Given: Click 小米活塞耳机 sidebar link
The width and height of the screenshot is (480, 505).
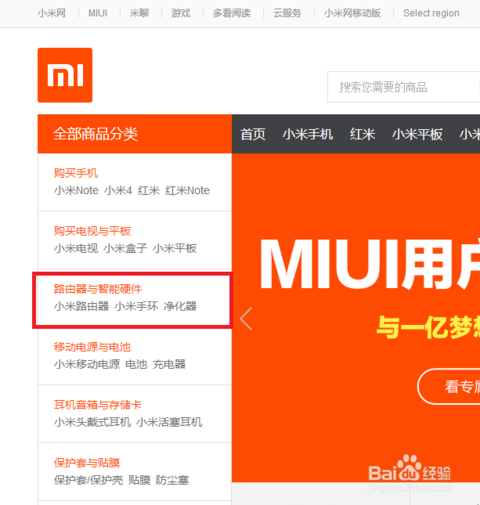Looking at the screenshot, I should [x=169, y=422].
